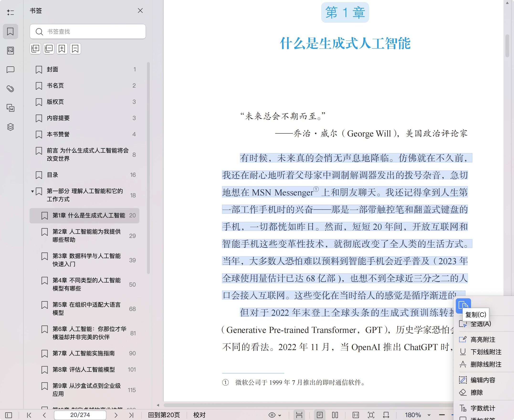
Task: Click the footnote marker ① after Messenger
Action: point(316,189)
